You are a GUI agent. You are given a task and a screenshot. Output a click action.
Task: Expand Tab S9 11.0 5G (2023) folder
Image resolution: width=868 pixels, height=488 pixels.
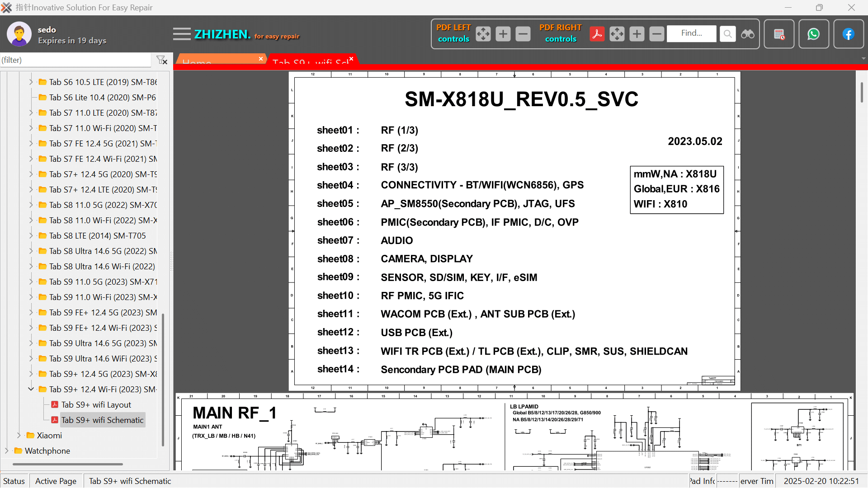coord(31,282)
